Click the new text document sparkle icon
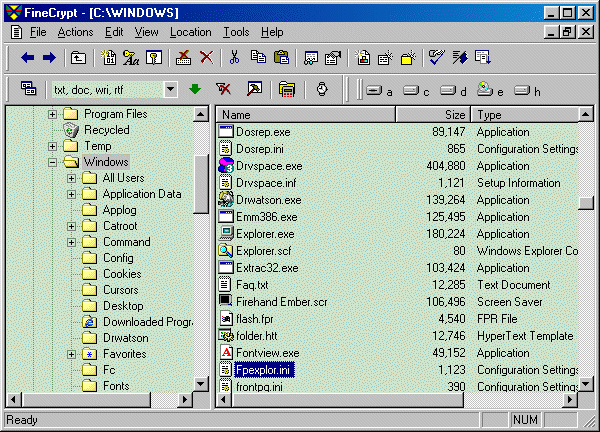Viewport: 600px width, 432px height. (385, 58)
